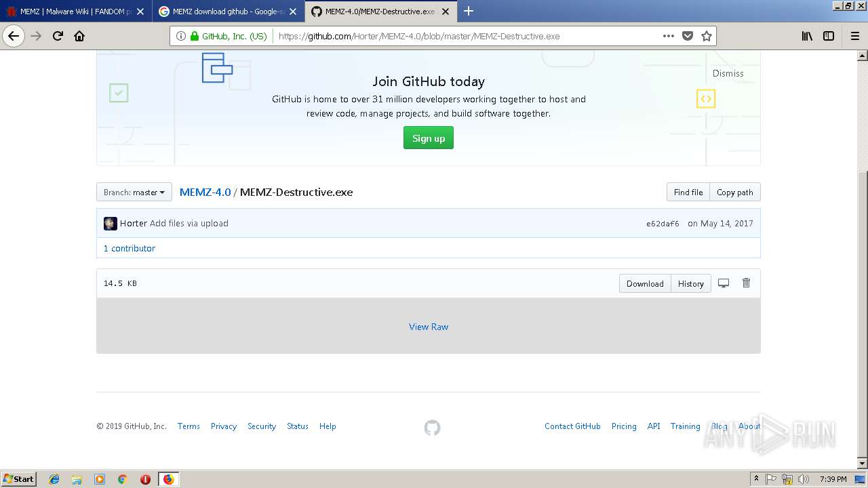Click the desktop/open-in-desktop icon next to History
The width and height of the screenshot is (868, 488).
pos(724,283)
